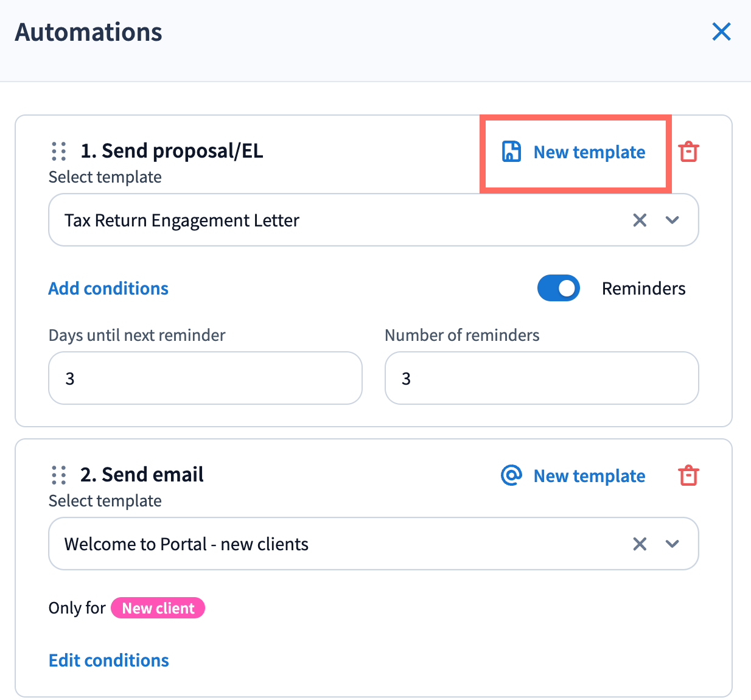Focus the Days until next reminder field
Viewport: 751px width, 700px height.
click(x=205, y=378)
